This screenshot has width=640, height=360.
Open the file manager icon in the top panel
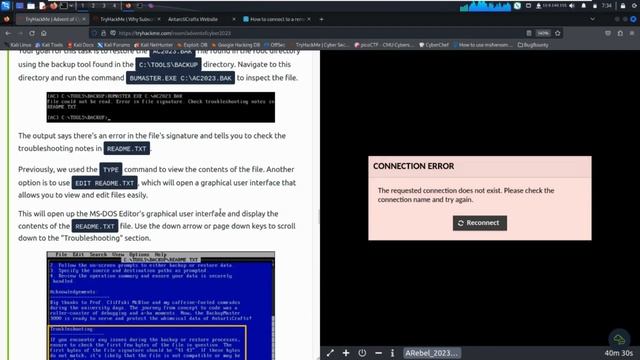pos(31,6)
